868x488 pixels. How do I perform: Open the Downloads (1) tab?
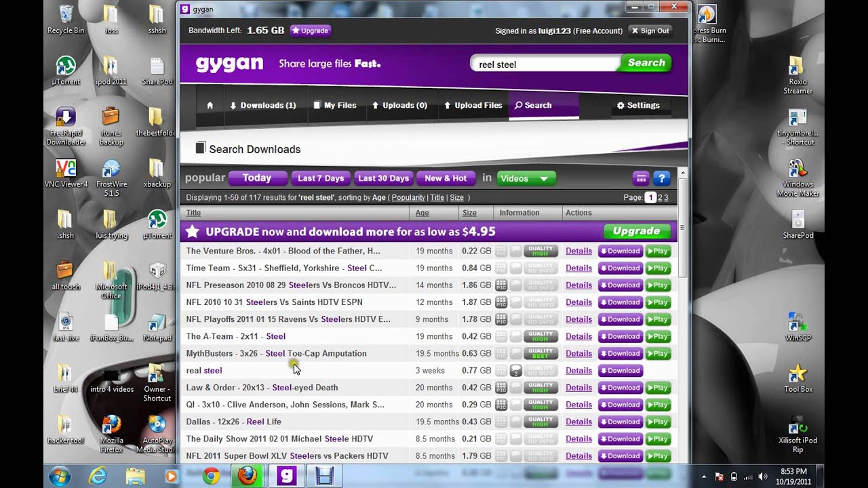pos(262,106)
